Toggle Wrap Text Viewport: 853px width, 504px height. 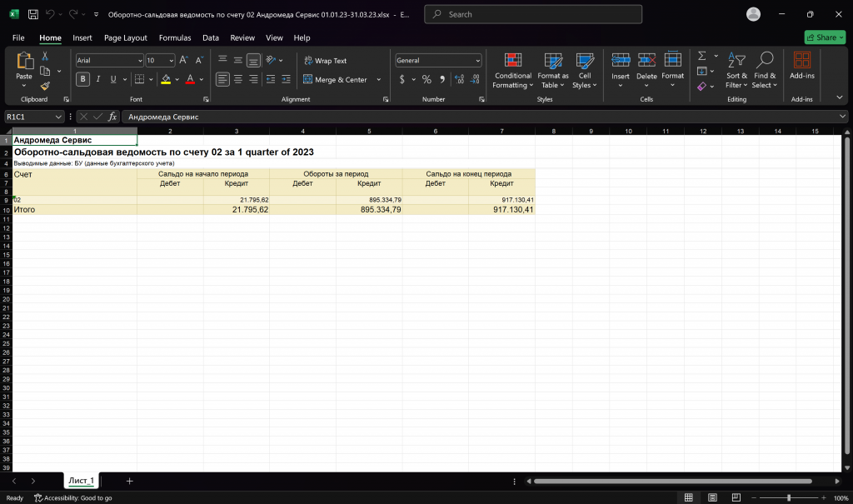coord(326,61)
